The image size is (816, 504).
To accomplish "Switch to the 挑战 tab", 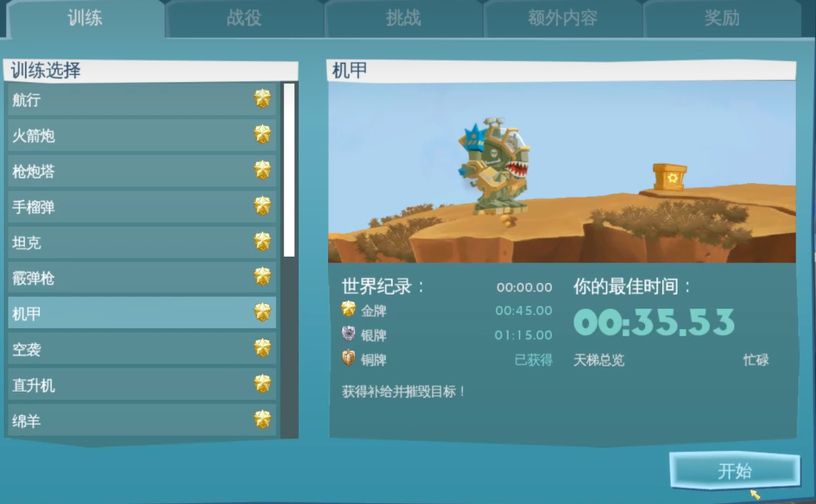I will pos(401,17).
